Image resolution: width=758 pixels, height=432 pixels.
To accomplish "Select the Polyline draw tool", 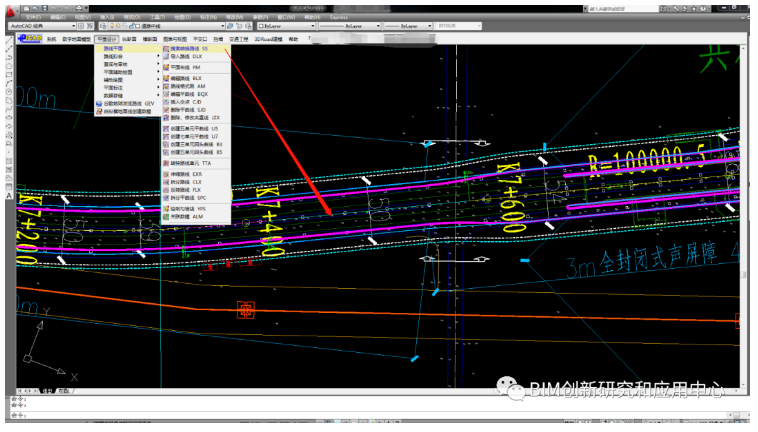I will [x=9, y=58].
